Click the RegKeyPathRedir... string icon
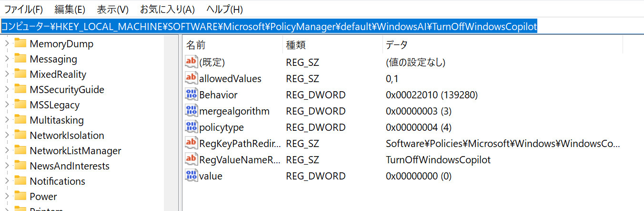 tap(191, 143)
